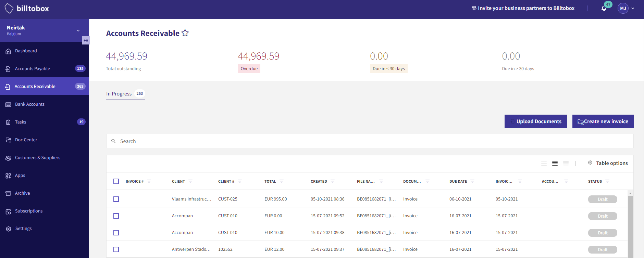Click the table scroll-up arrow
The width and height of the screenshot is (644, 258).
tap(630, 193)
